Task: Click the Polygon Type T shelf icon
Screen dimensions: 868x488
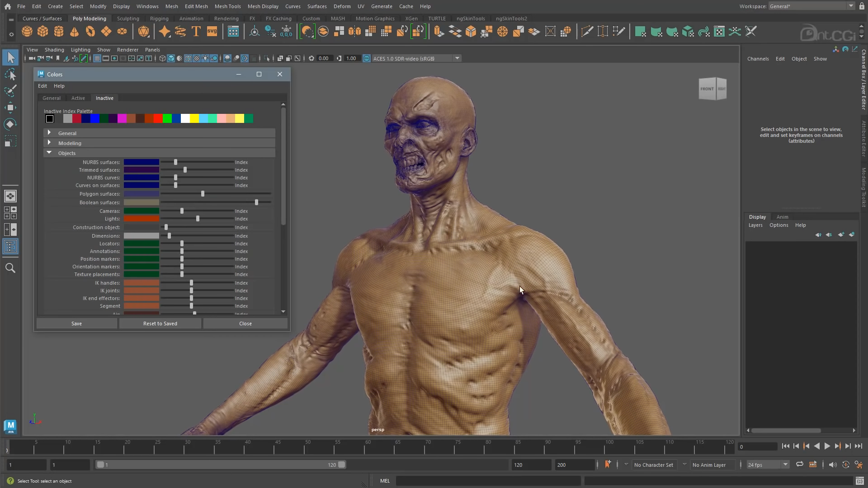Action: [196, 32]
